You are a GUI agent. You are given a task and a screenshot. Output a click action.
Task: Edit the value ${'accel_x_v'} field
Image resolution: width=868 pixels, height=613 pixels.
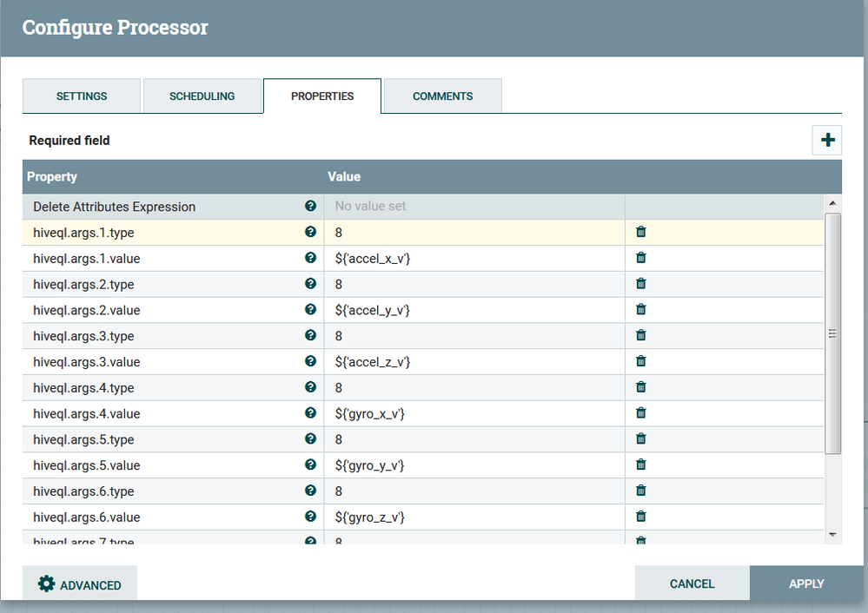pos(474,259)
